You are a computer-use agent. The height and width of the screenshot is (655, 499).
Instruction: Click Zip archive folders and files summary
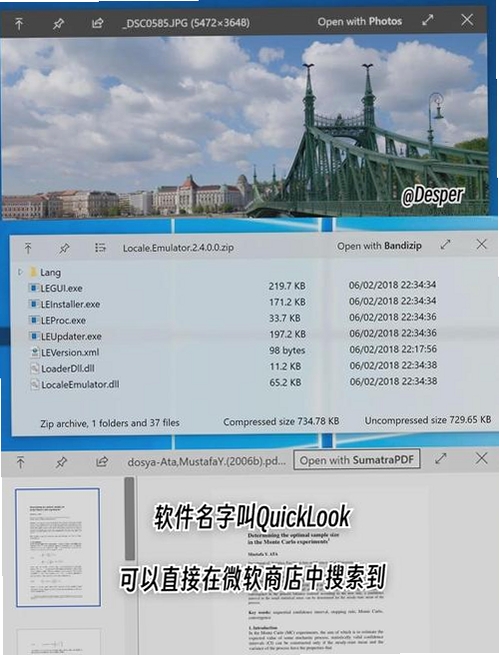click(x=110, y=423)
